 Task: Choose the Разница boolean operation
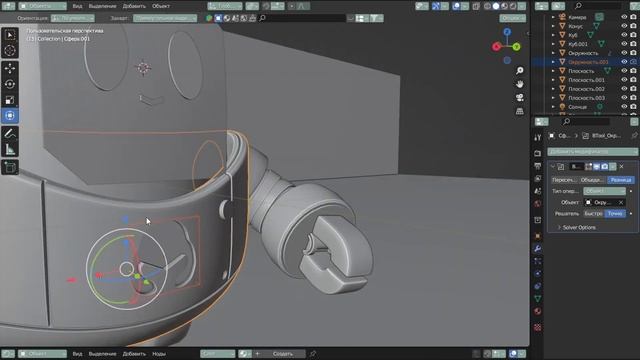point(621,180)
